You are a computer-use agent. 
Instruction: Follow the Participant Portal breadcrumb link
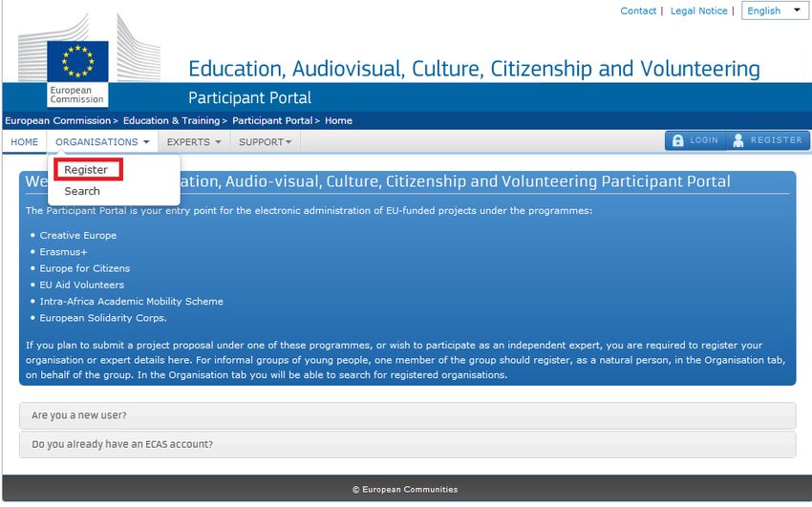coord(272,120)
